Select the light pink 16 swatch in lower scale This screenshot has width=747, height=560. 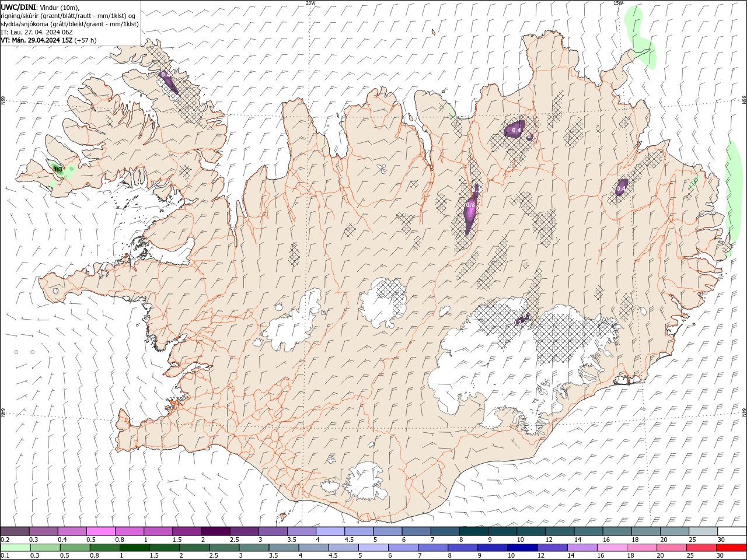tap(612, 548)
